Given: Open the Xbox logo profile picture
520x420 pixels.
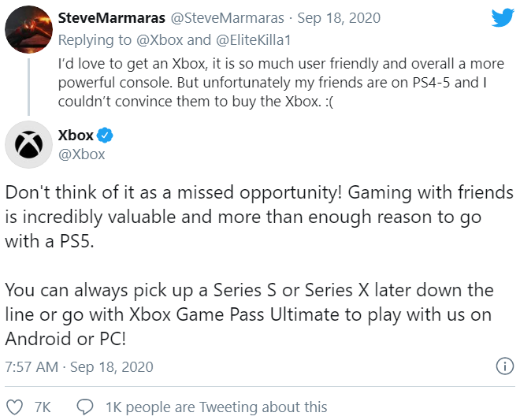Looking at the screenshot, I should 29,145.
